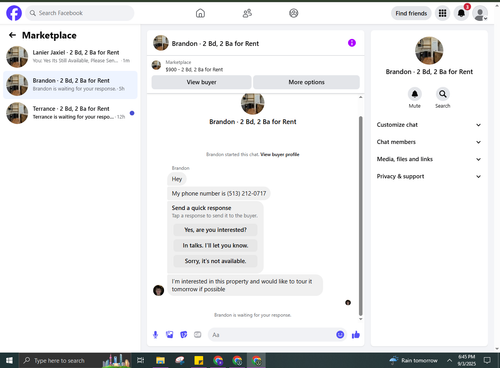Click the Search Facebook field
Viewport: 500px width, 368px height.
click(x=80, y=13)
